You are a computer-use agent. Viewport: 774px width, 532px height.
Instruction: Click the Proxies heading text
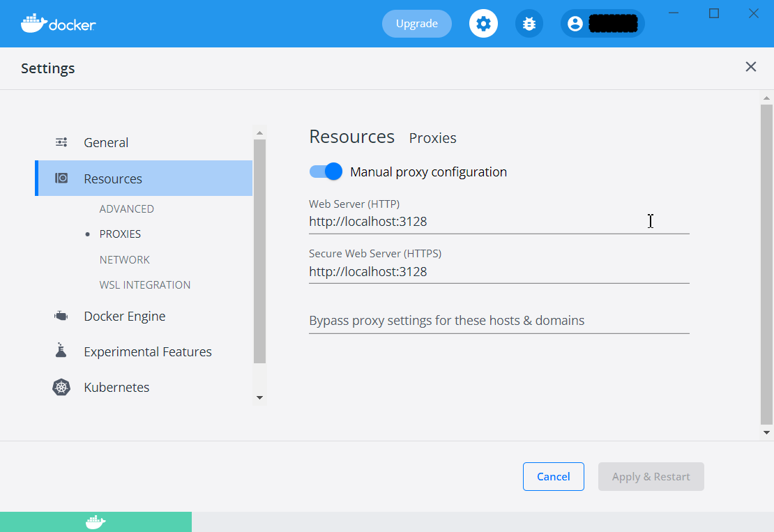[432, 138]
